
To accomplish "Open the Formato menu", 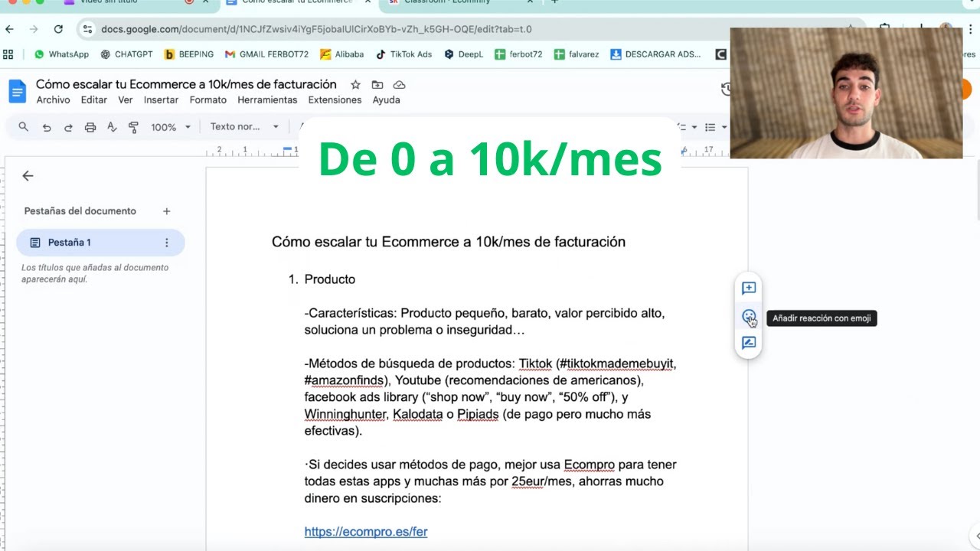I will [208, 100].
